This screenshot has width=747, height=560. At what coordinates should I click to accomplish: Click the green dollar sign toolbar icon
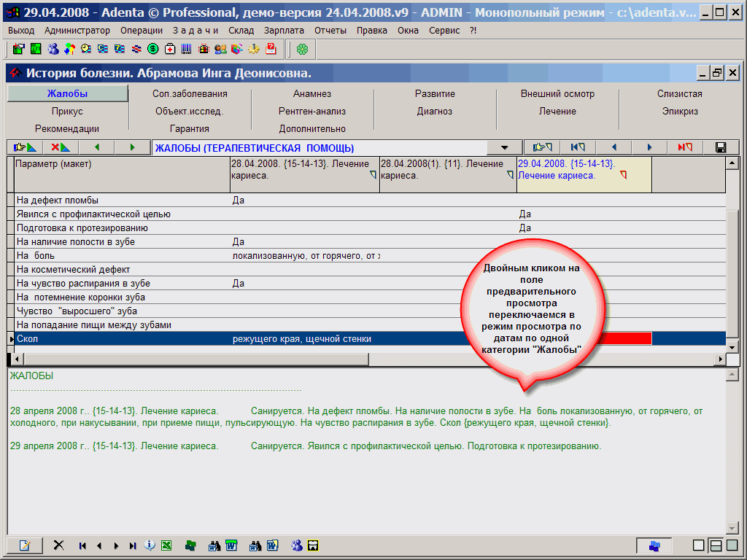click(x=153, y=49)
